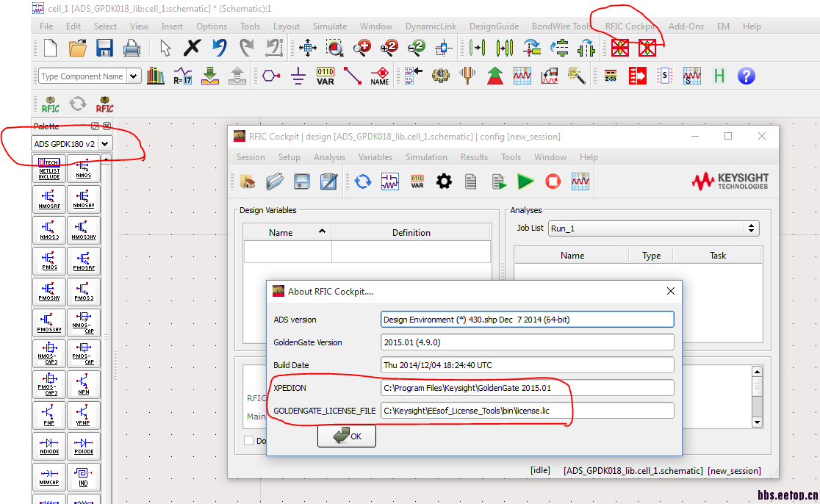This screenshot has width=820, height=504.
Task: Open the Simulate menu in ADS
Action: point(329,26)
